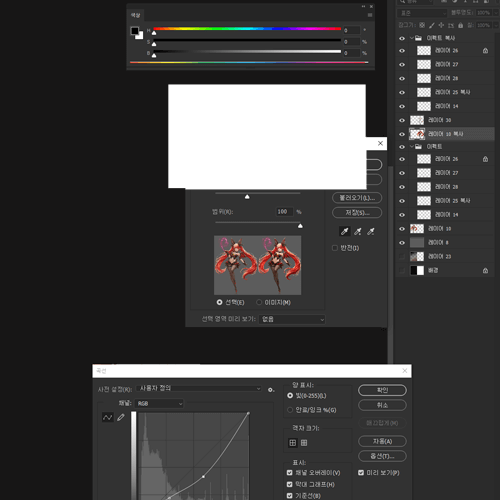The height and width of the screenshot is (500, 500).
Task: Click the 저장(S)... button
Action: coord(357,213)
